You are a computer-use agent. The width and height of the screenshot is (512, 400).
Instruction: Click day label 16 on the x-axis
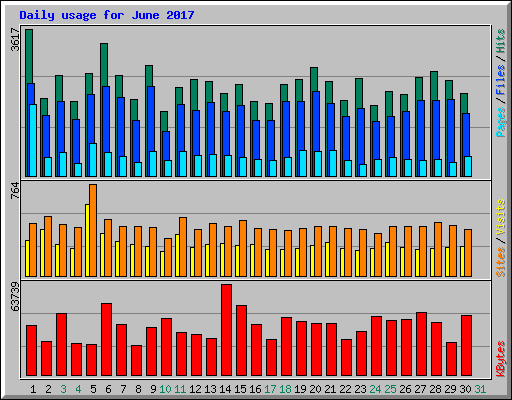255,389
